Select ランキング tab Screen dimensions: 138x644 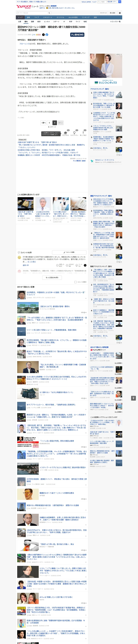[86, 17]
